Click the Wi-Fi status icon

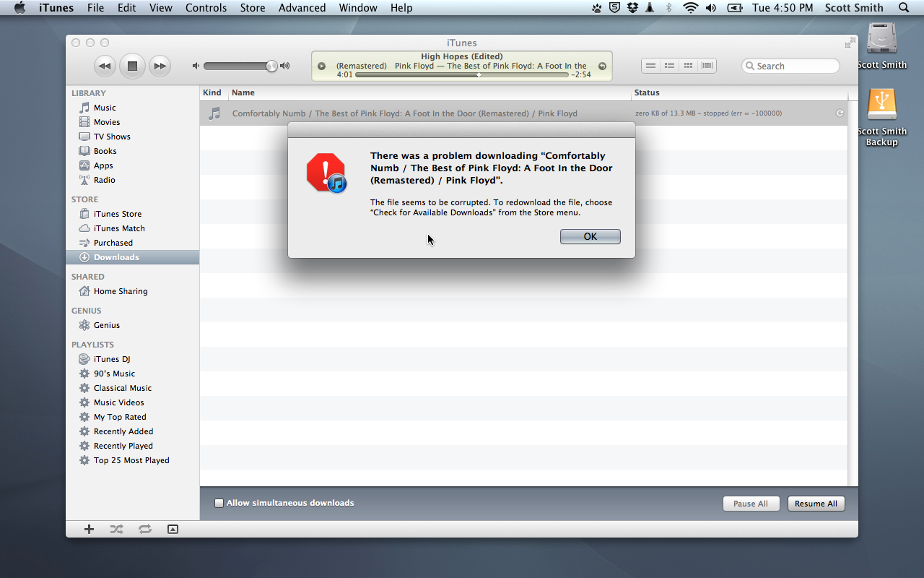tap(691, 8)
